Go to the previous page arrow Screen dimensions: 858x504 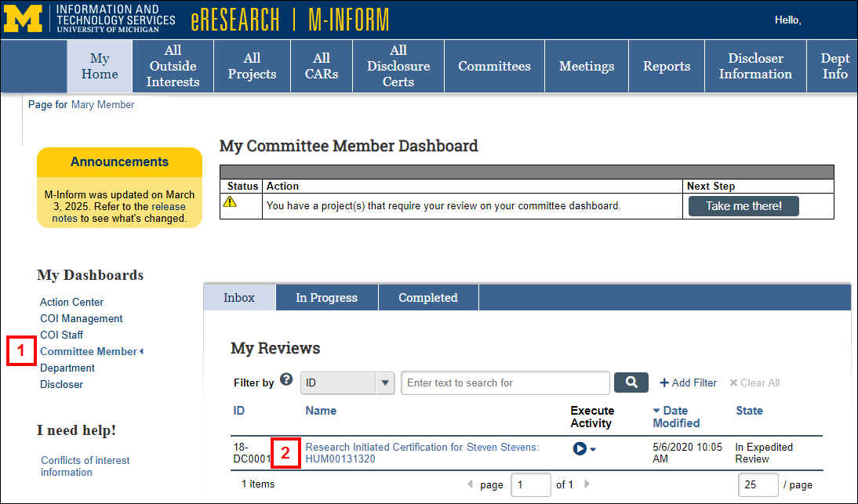pyautogui.click(x=470, y=484)
